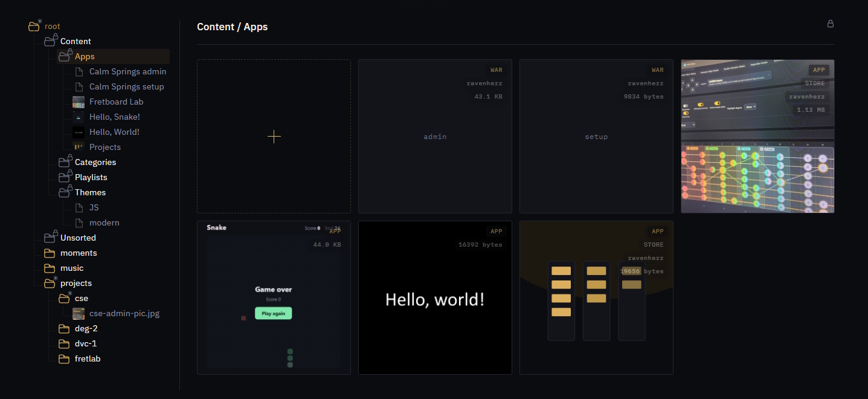This screenshot has width=868, height=399.
Task: Select Hello, Snake! in the tree
Action: point(115,117)
